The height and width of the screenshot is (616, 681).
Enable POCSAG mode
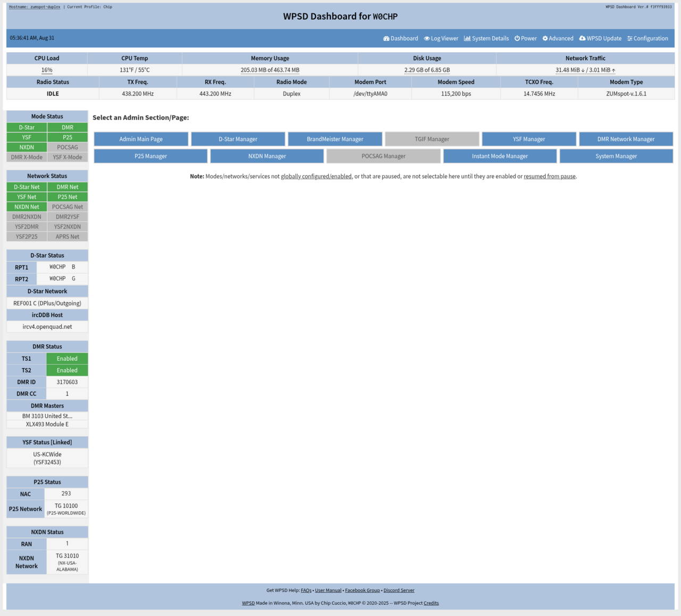point(67,147)
